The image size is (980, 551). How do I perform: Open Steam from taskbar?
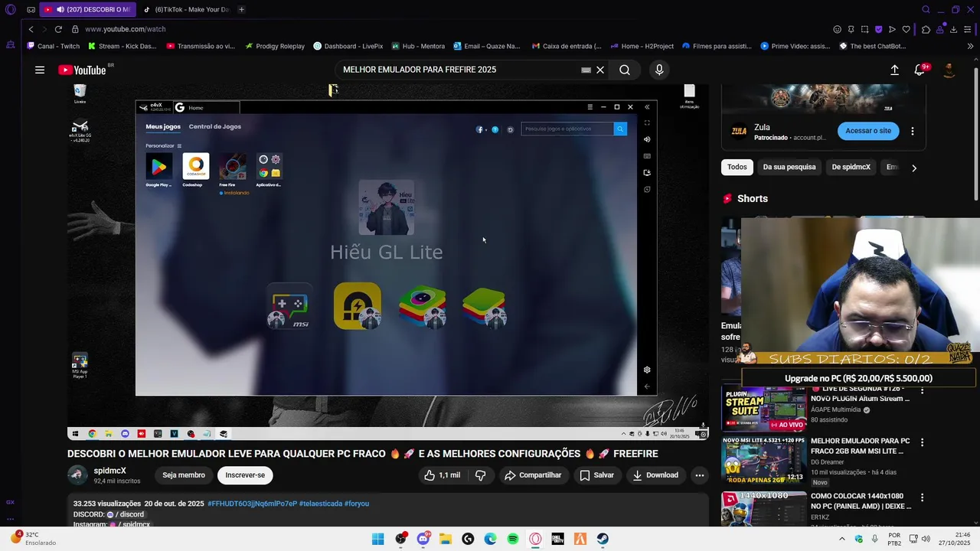point(603,539)
